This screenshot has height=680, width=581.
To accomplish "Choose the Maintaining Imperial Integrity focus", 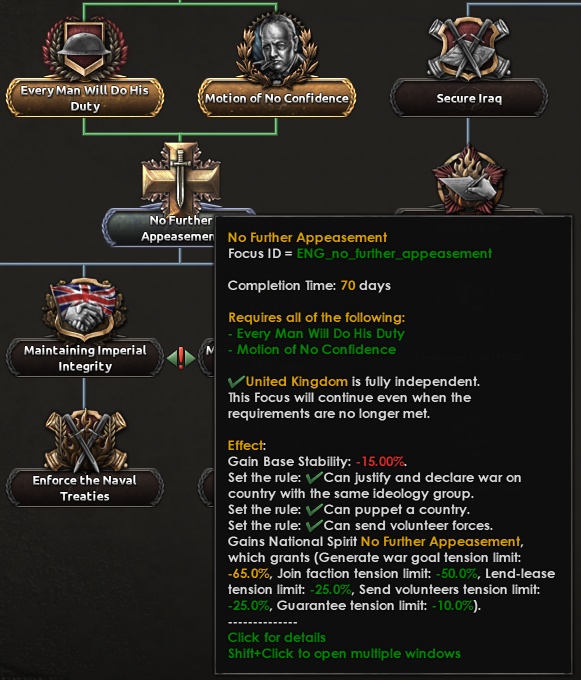I will [x=85, y=358].
